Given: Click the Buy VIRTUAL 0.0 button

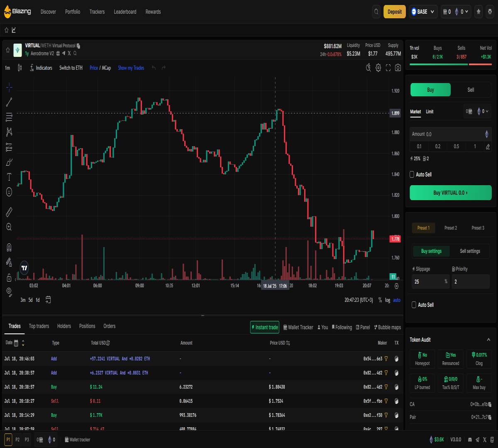Looking at the screenshot, I should (x=451, y=193).
